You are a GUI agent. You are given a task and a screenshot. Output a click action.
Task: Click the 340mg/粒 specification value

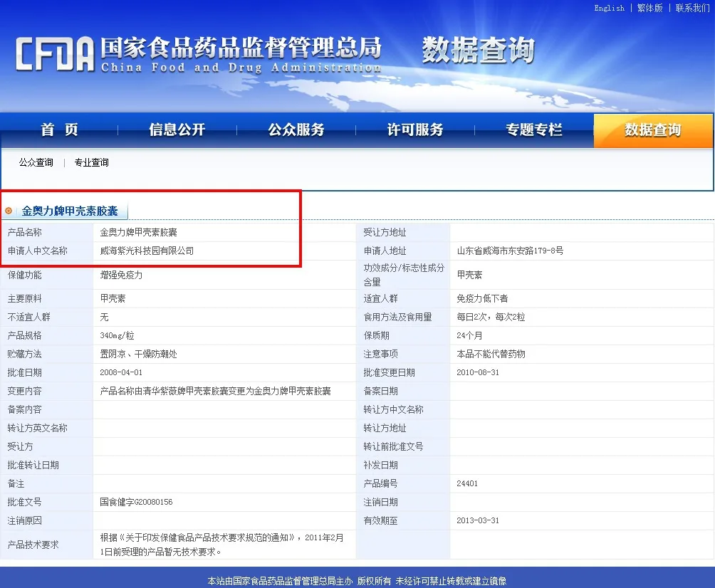pyautogui.click(x=118, y=335)
